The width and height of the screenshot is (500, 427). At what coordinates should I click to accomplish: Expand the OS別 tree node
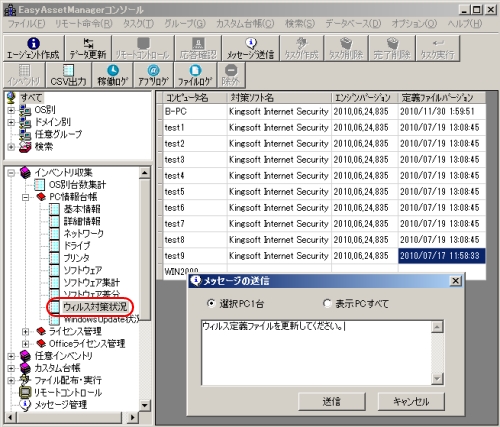tap(11, 110)
